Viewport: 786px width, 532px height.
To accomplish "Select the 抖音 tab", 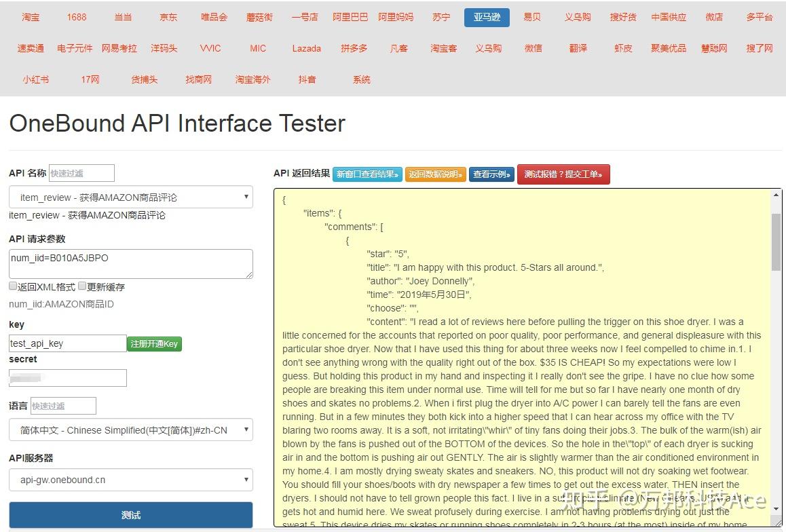I will coord(307,79).
